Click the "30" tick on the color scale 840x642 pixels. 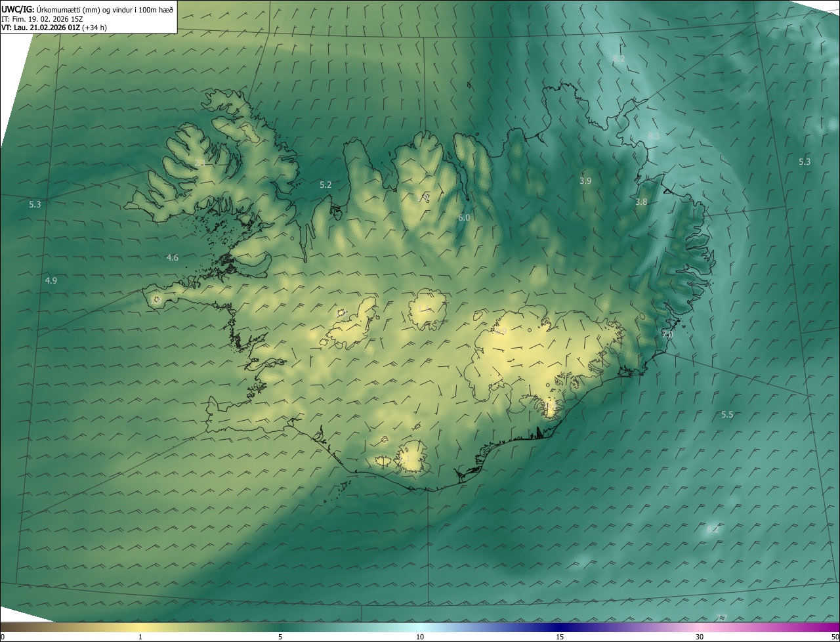(x=700, y=637)
